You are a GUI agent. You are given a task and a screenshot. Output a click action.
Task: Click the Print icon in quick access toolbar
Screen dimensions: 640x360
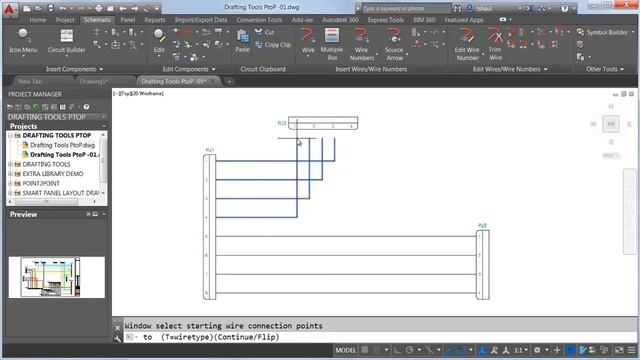[98, 8]
